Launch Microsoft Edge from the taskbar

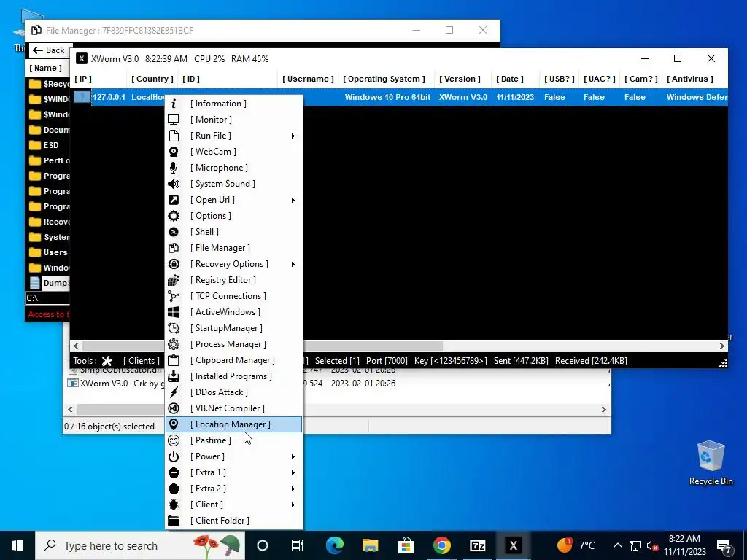[334, 545]
